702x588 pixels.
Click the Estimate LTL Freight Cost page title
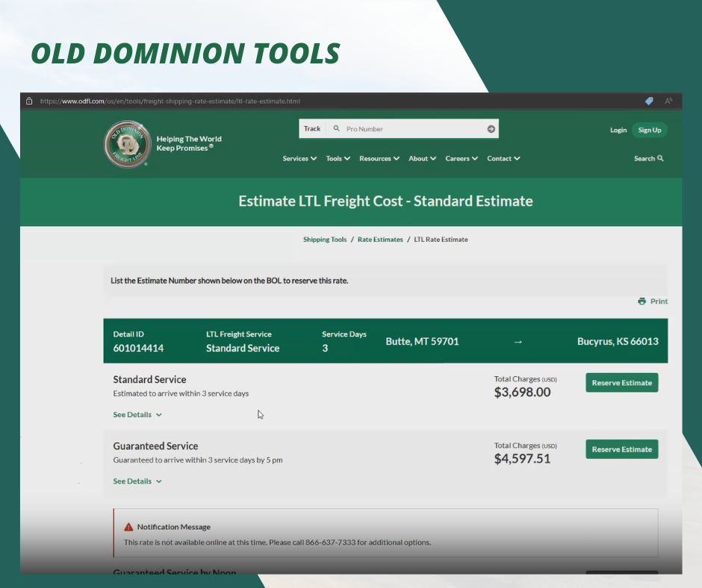[385, 201]
